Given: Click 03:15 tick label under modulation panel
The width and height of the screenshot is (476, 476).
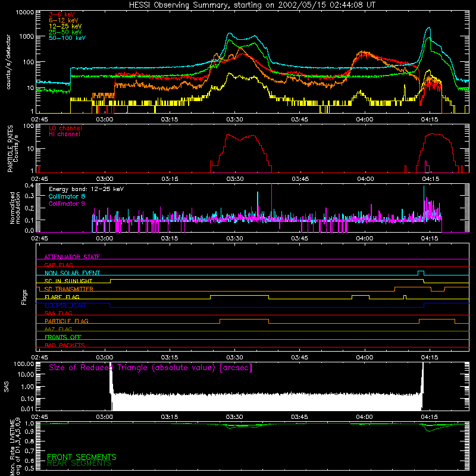Looking at the screenshot, I should pyautogui.click(x=170, y=239).
